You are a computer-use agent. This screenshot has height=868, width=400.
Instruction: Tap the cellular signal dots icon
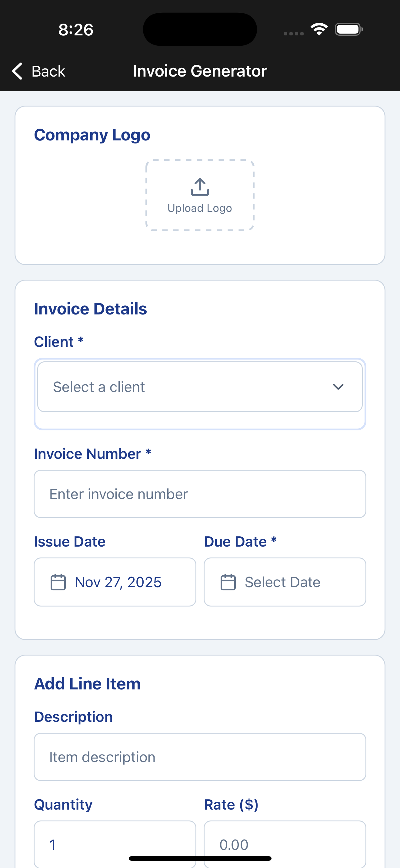click(x=294, y=33)
